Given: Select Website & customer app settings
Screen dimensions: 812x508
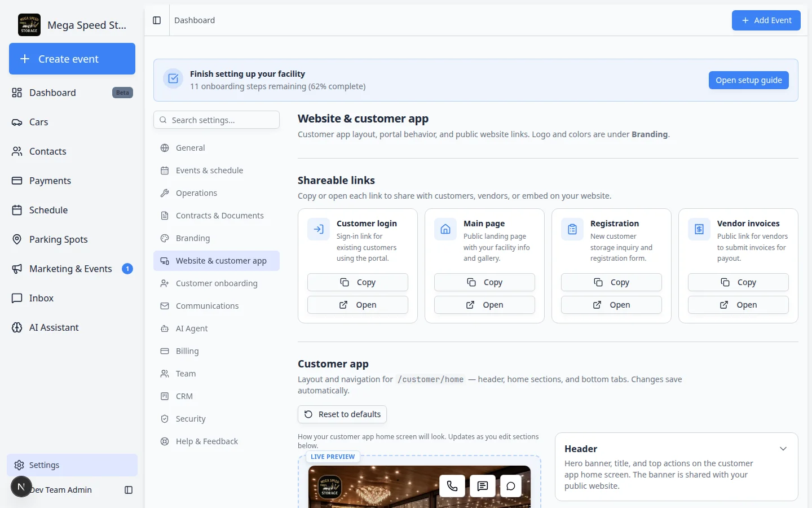Looking at the screenshot, I should (x=217, y=261).
